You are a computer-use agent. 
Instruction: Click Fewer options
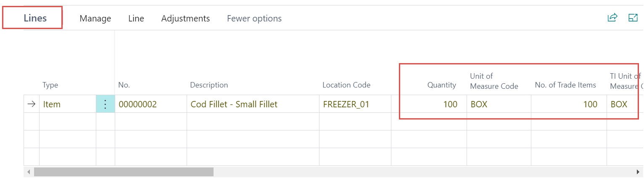point(254,19)
